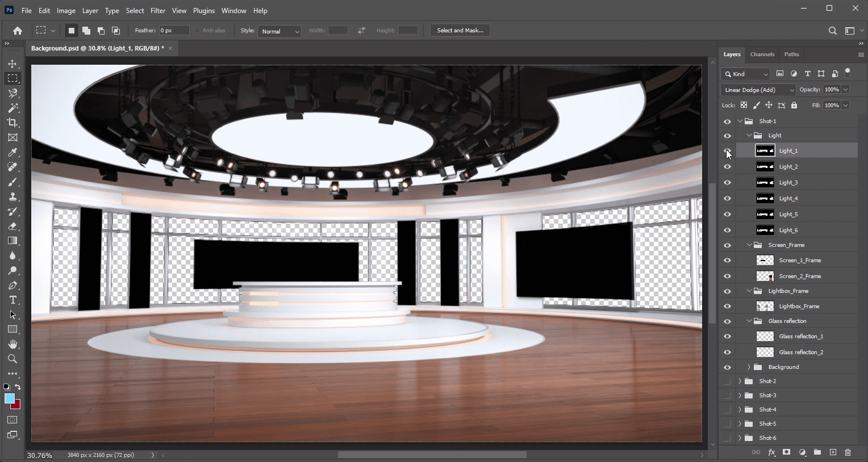The image size is (868, 462).
Task: Click the delete layer trash icon
Action: click(x=848, y=452)
